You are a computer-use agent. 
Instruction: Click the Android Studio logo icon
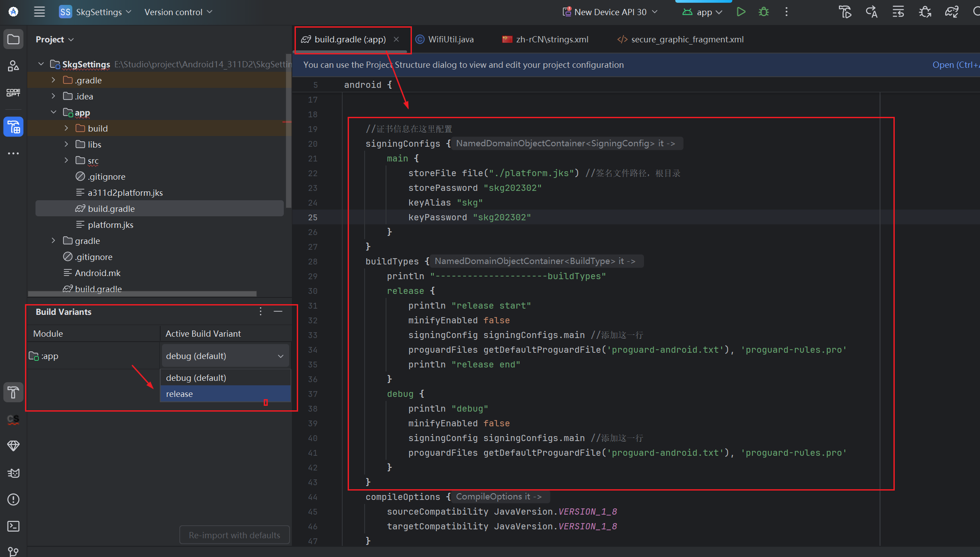coord(13,12)
